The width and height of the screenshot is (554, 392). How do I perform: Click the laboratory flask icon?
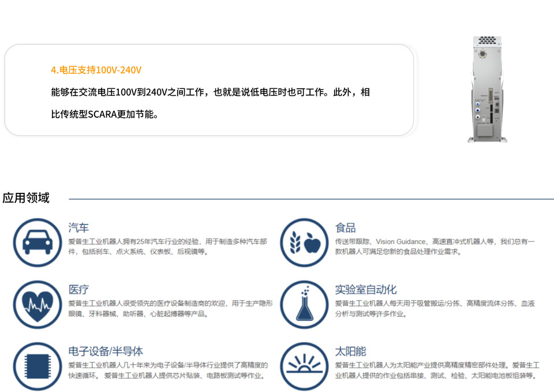(304, 304)
